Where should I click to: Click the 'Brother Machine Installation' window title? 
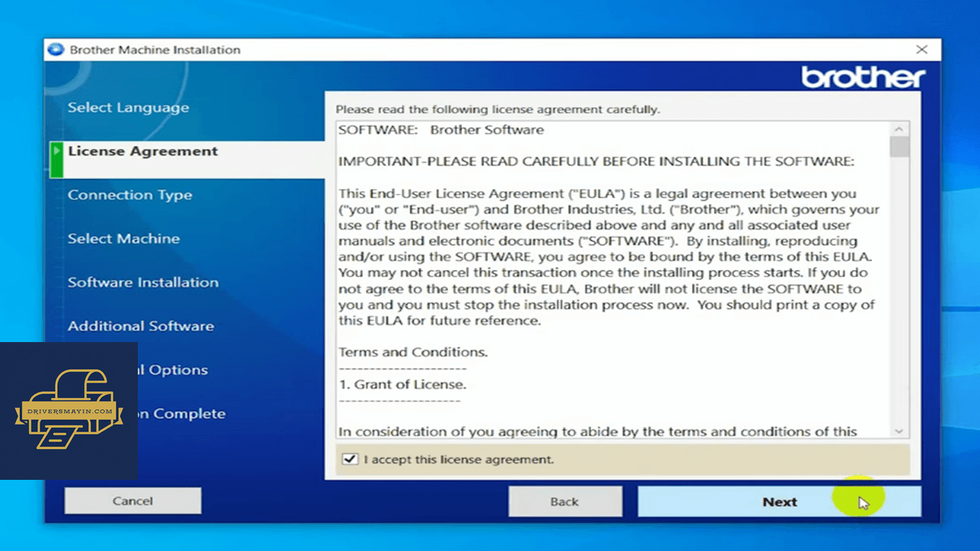point(155,50)
